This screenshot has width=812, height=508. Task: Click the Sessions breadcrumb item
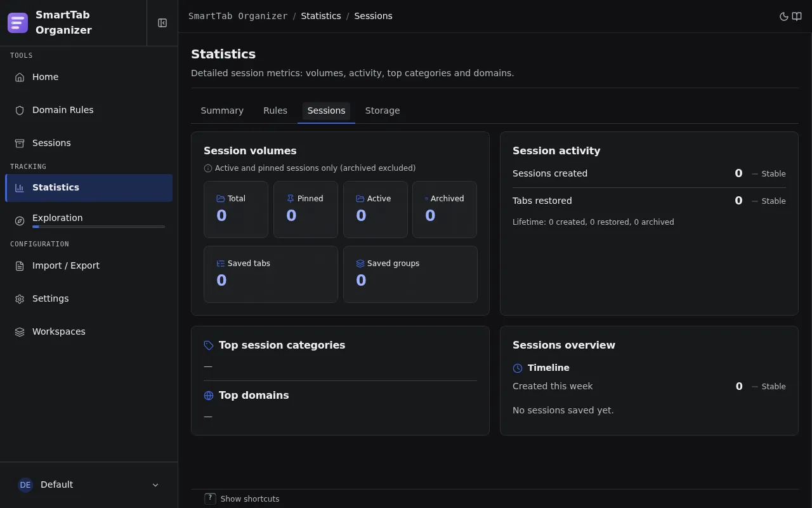tap(373, 16)
